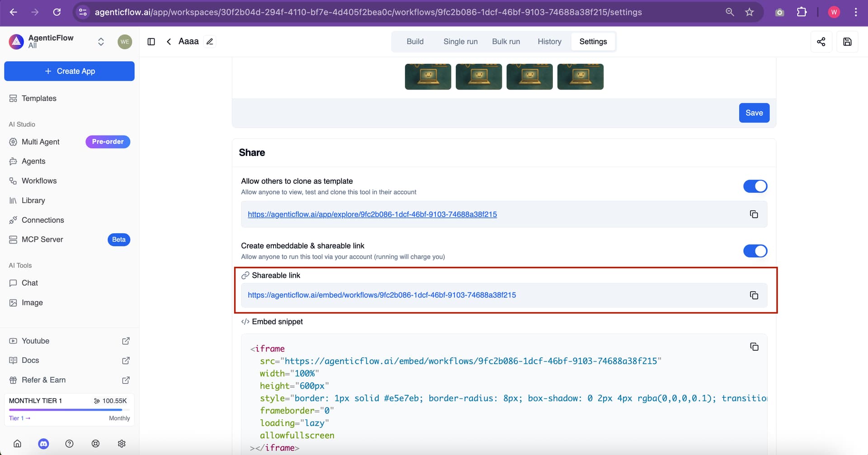868x455 pixels.
Task: Open the WE user avatar
Action: (x=125, y=42)
